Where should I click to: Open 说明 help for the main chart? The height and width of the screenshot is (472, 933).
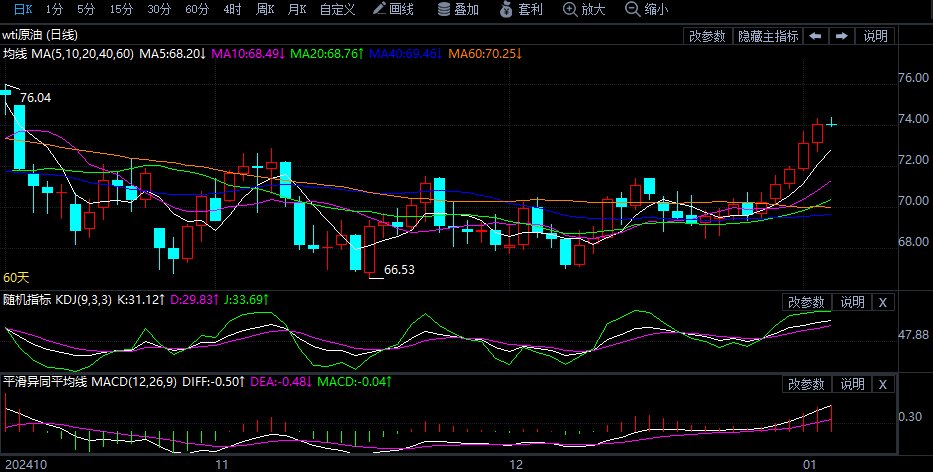875,36
